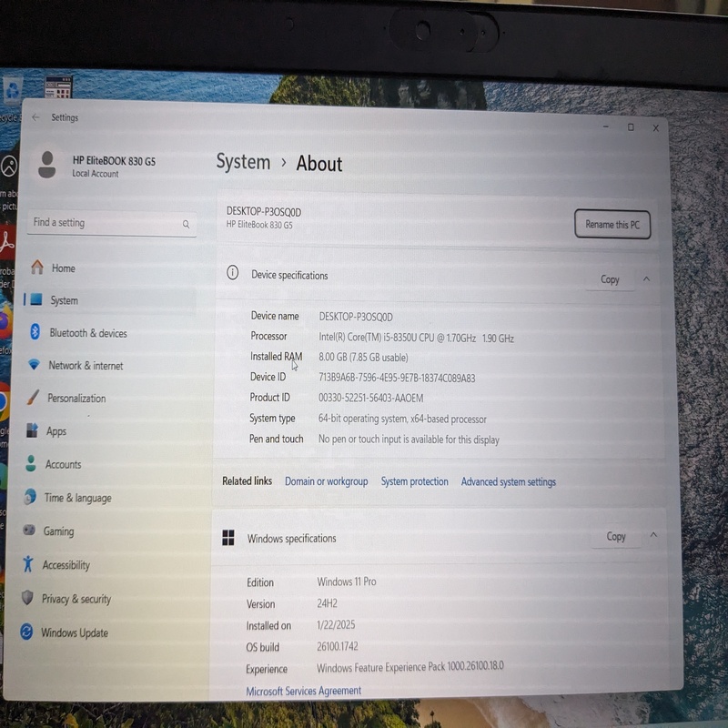Open Domain or workgroup link

coord(326,481)
